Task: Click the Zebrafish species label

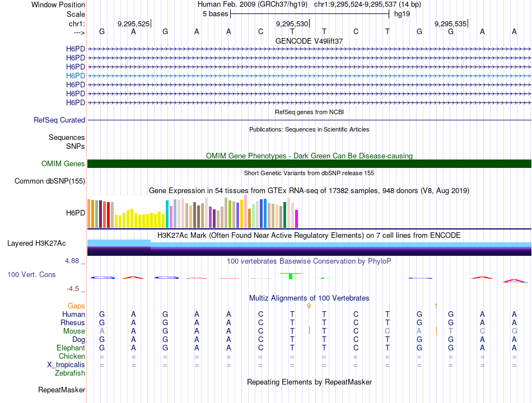Action: (x=70, y=373)
